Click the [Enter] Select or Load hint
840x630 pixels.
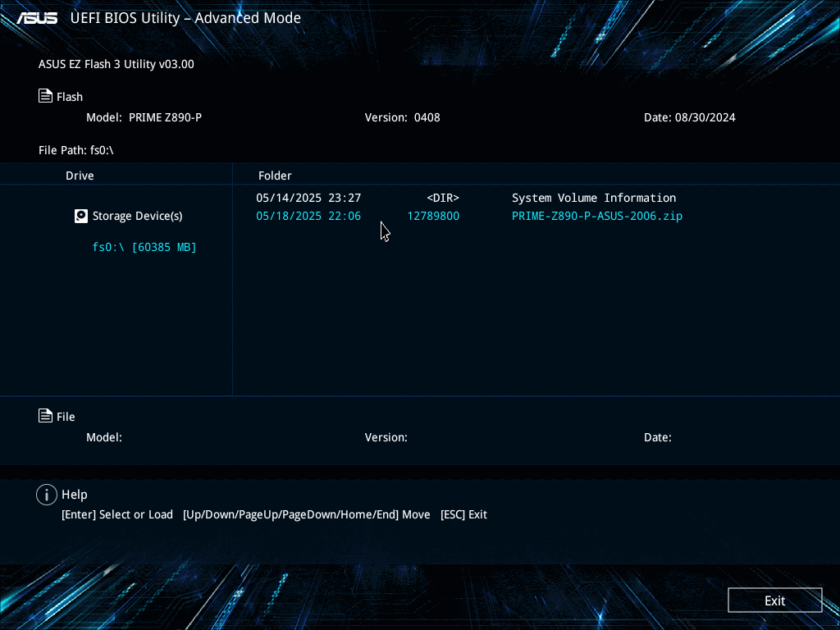(x=117, y=514)
